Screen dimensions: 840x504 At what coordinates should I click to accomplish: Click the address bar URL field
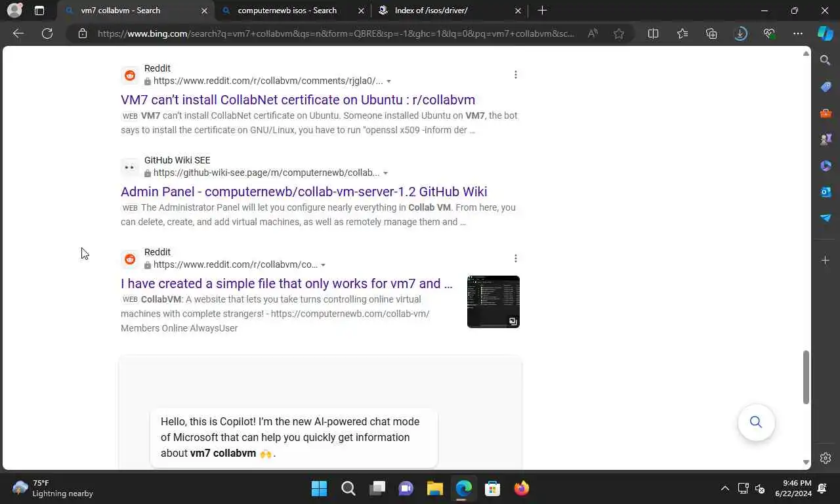point(335,33)
